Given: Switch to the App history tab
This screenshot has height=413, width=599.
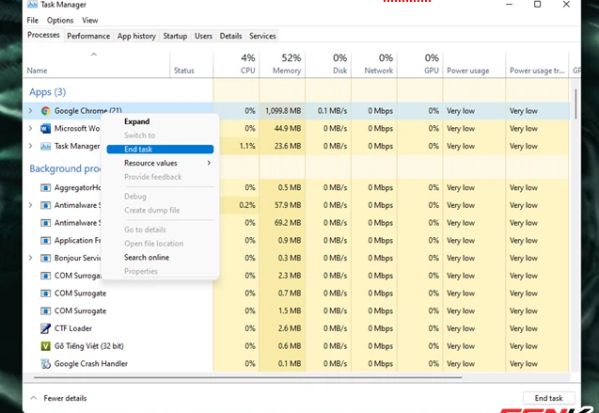Looking at the screenshot, I should [x=136, y=36].
